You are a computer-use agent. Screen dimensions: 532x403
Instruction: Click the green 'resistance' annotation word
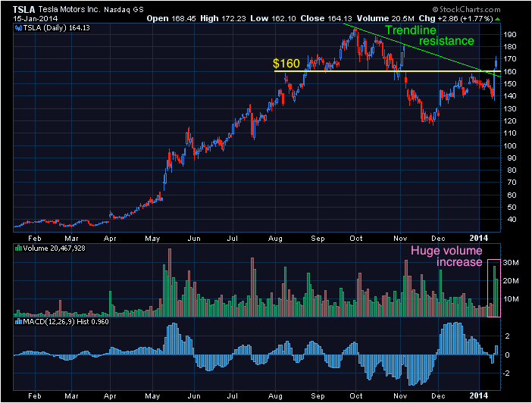pos(446,41)
